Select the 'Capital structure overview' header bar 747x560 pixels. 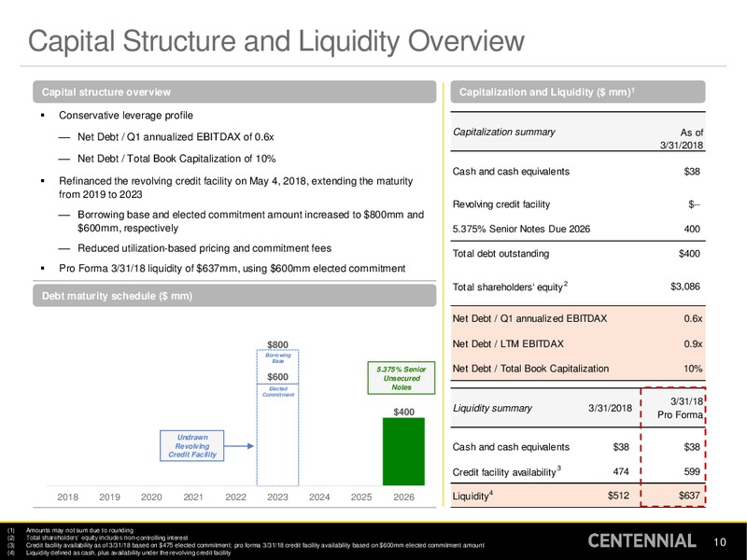coord(234,91)
